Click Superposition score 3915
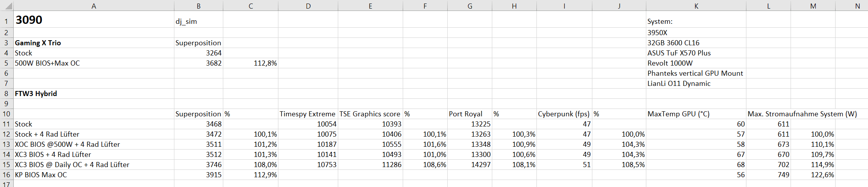The height and width of the screenshot is (187, 868). pyautogui.click(x=199, y=175)
